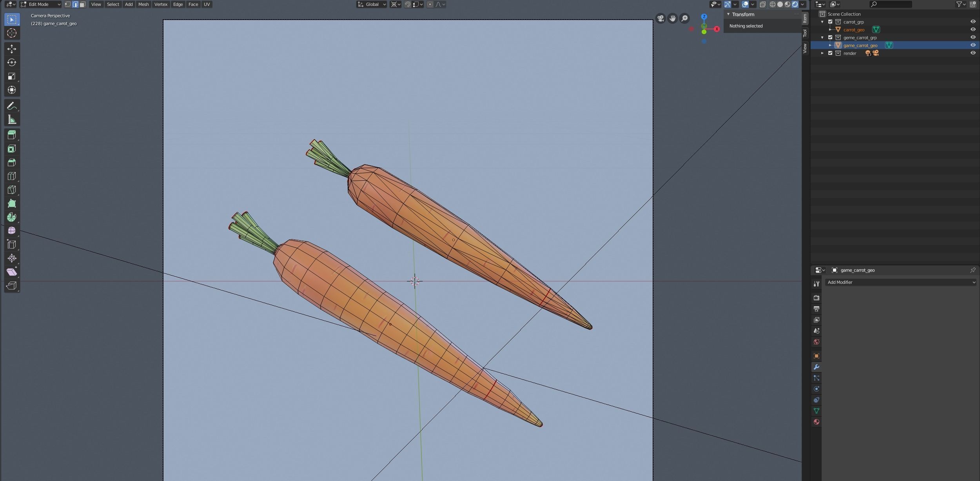The width and height of the screenshot is (980, 481).
Task: Select the Knife tool
Action: coord(12,190)
